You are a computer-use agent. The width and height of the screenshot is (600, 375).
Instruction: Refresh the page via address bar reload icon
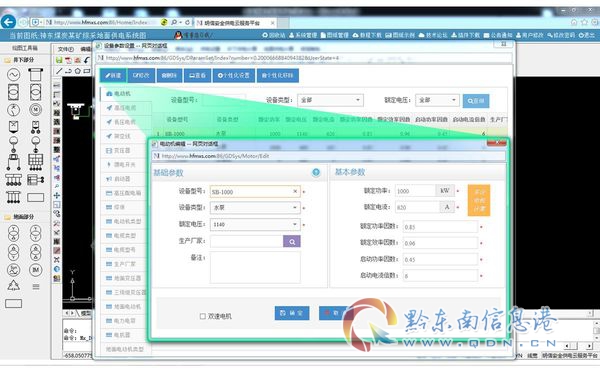(x=188, y=23)
